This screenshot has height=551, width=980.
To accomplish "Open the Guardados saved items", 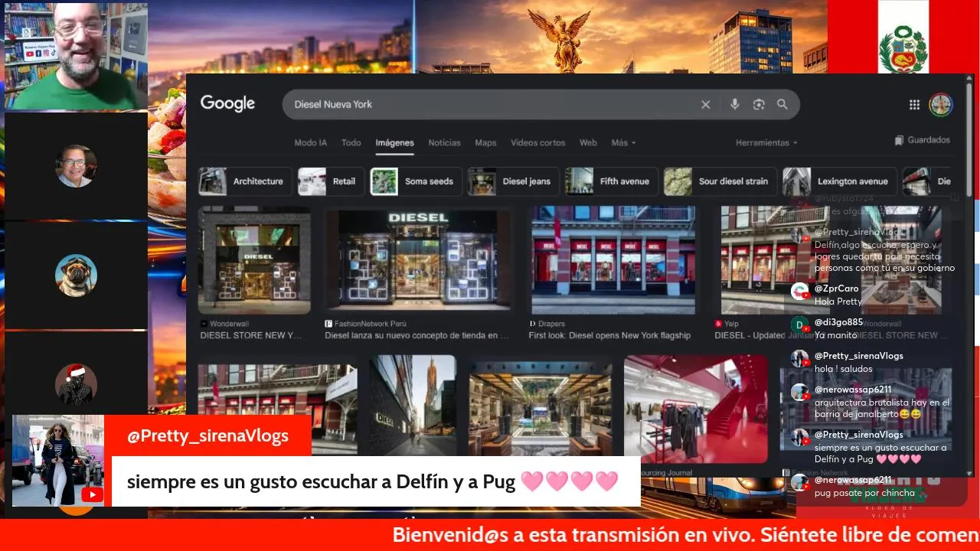I will tap(923, 140).
